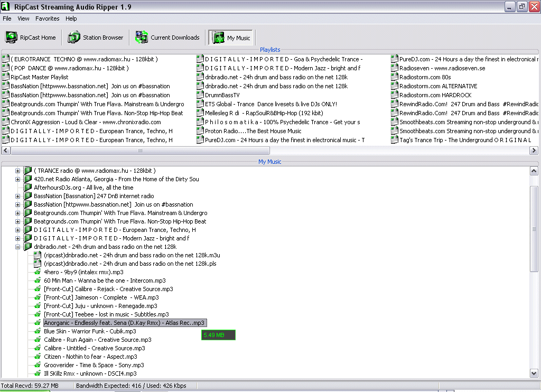Select Citizen - Nothin to fear mp3
Image resolution: width=541 pixels, height=392 pixels.
[90, 357]
